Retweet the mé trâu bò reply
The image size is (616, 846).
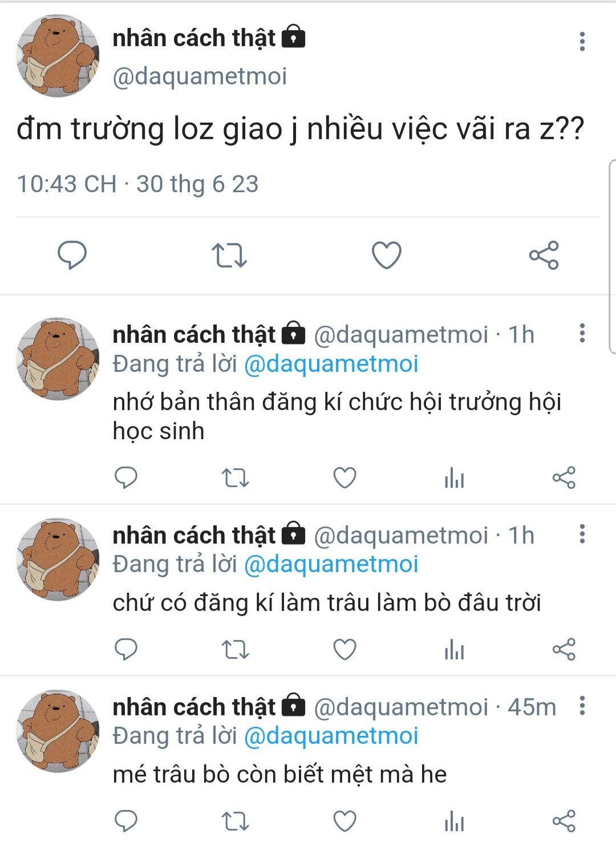235,822
